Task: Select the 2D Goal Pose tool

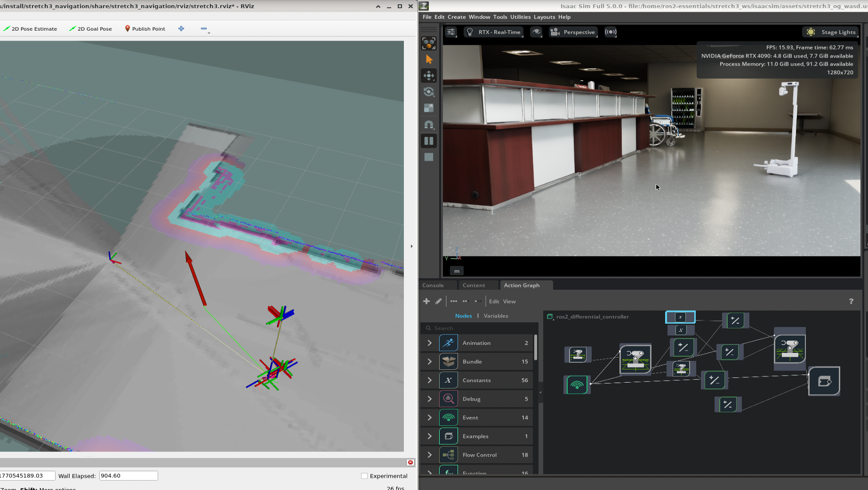Action: (91, 29)
